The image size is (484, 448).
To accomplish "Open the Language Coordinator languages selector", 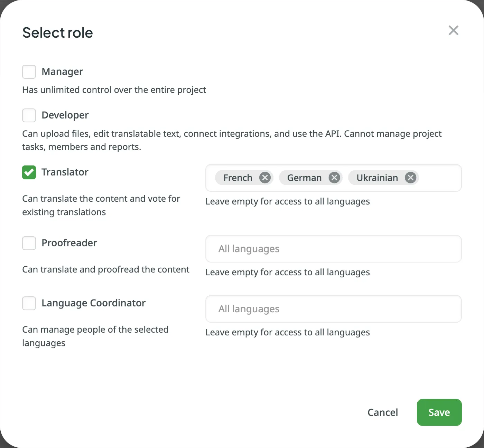I will 333,309.
